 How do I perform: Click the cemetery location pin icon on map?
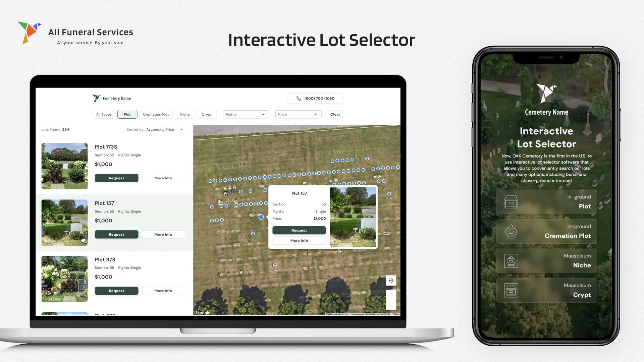(x=391, y=280)
